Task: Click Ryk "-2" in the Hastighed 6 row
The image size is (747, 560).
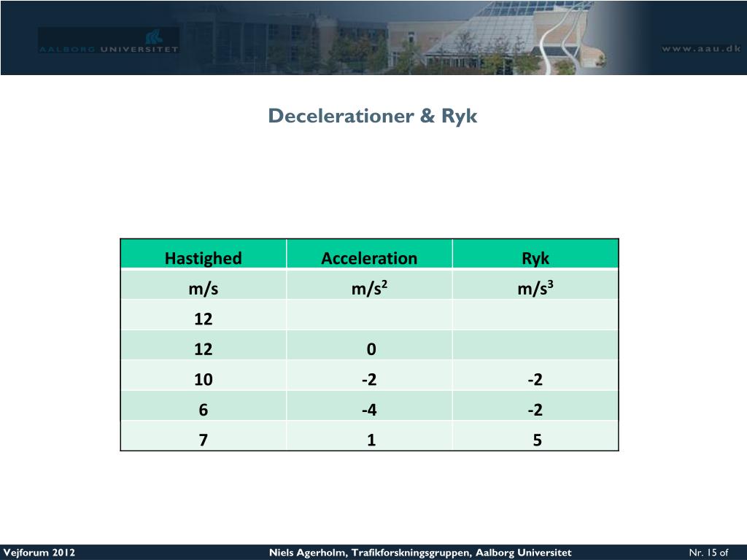Action: [535, 410]
